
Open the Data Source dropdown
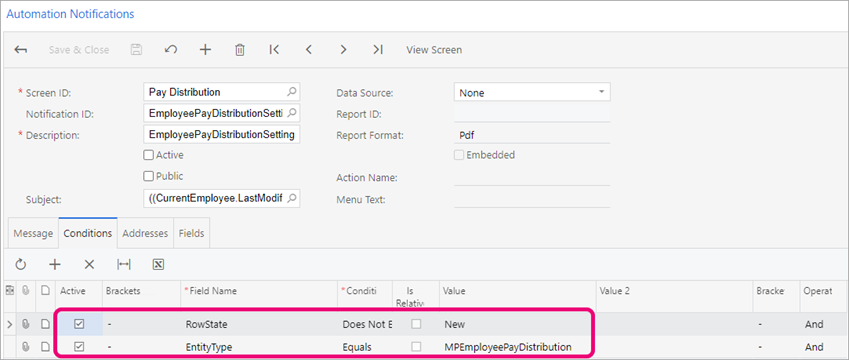(532, 93)
